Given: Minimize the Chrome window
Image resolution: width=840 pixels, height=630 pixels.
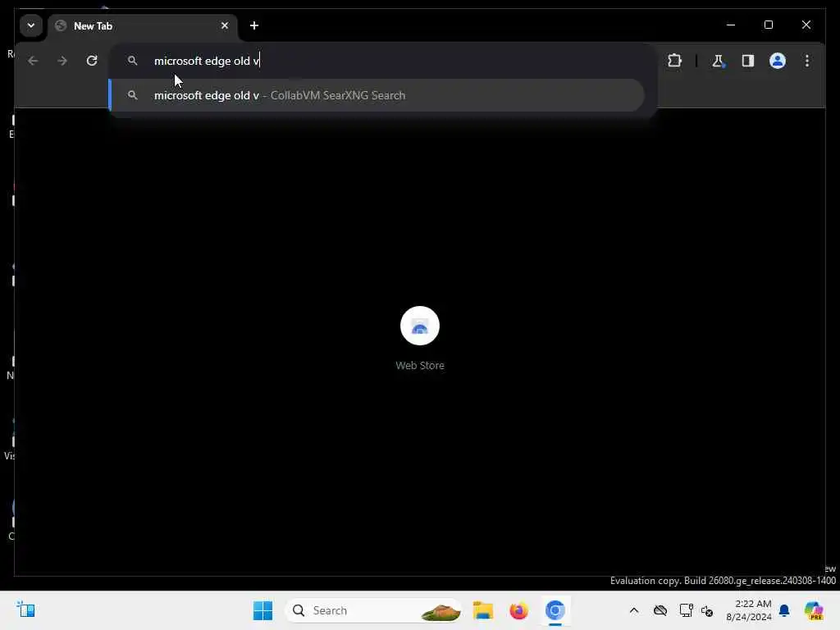Looking at the screenshot, I should click(731, 25).
